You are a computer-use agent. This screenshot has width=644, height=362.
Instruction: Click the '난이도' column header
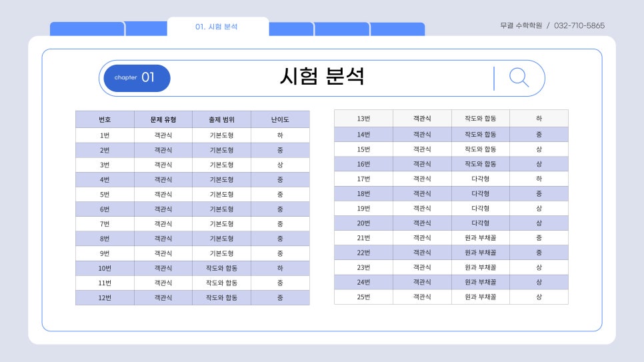280,119
